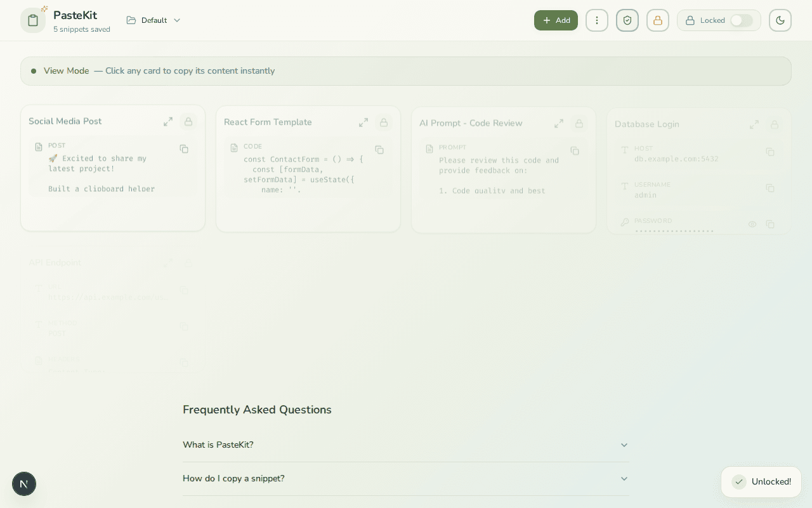
Task: Click the Frequently Asked Questions heading
Action: coord(257,410)
